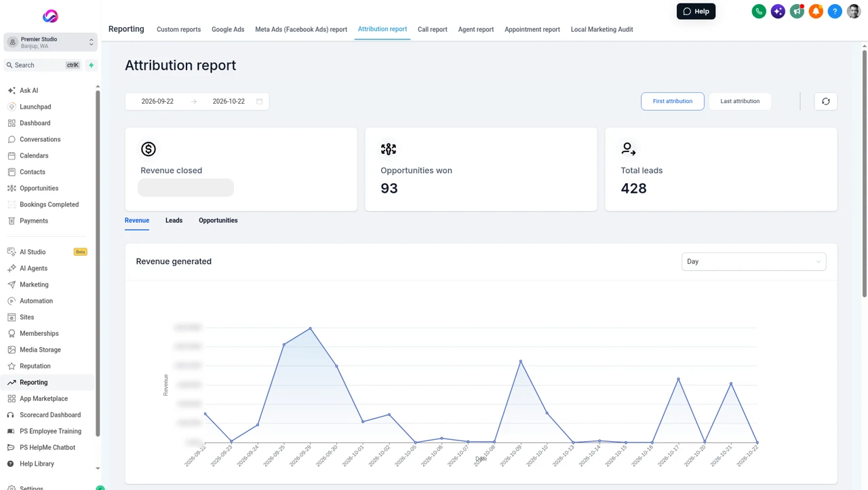Open PS Employee Training link

coord(49,431)
